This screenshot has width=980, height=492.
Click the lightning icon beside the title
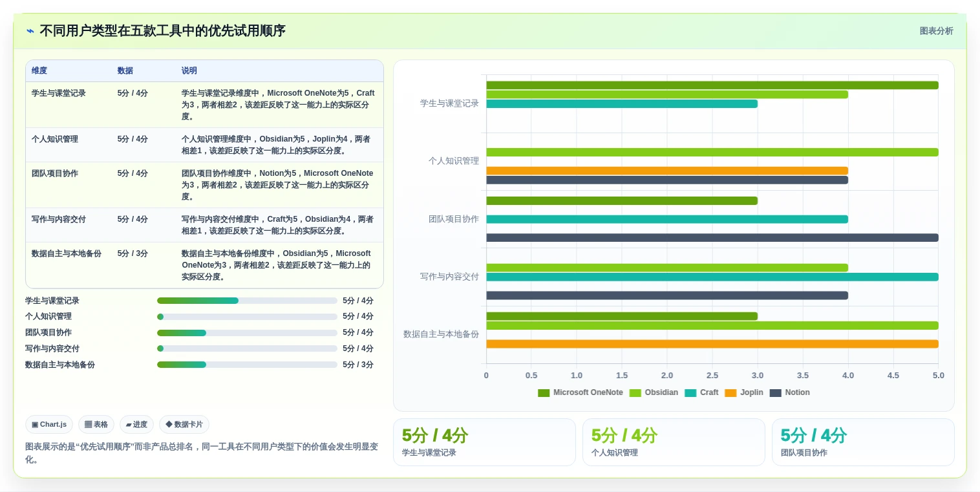pyautogui.click(x=30, y=31)
